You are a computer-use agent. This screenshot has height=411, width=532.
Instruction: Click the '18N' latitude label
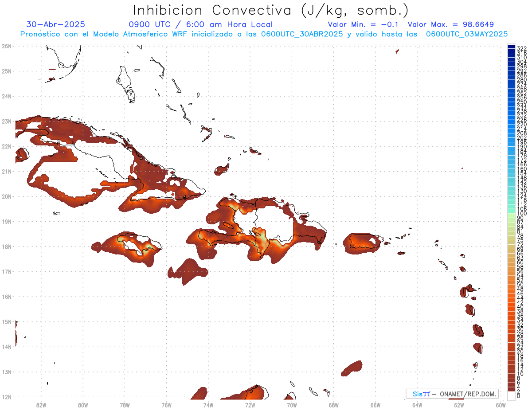tap(7, 247)
